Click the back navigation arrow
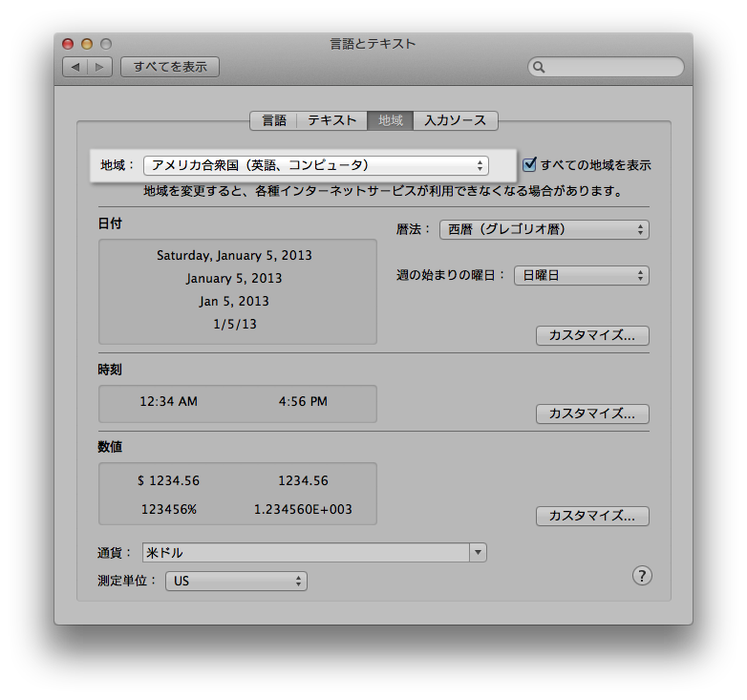 click(x=75, y=67)
